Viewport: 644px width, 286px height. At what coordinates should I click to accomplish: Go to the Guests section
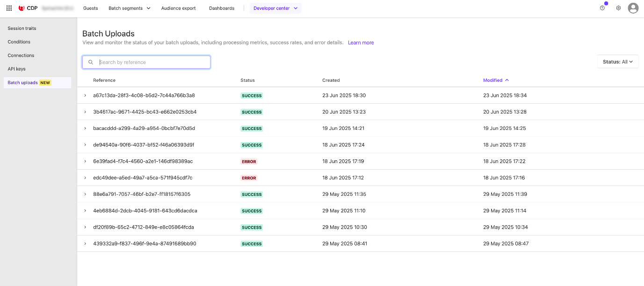pos(90,8)
